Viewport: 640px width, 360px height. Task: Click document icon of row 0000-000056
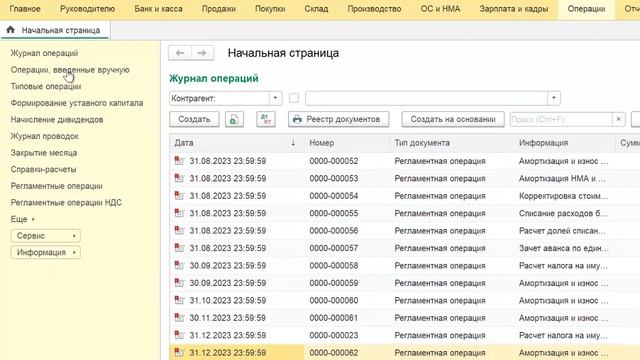coord(179,231)
